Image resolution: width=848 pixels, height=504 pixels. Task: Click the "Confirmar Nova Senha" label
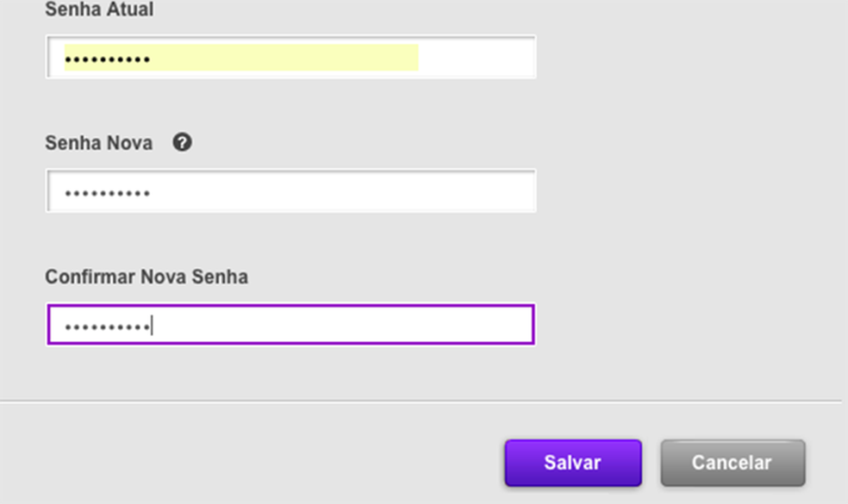point(147,277)
